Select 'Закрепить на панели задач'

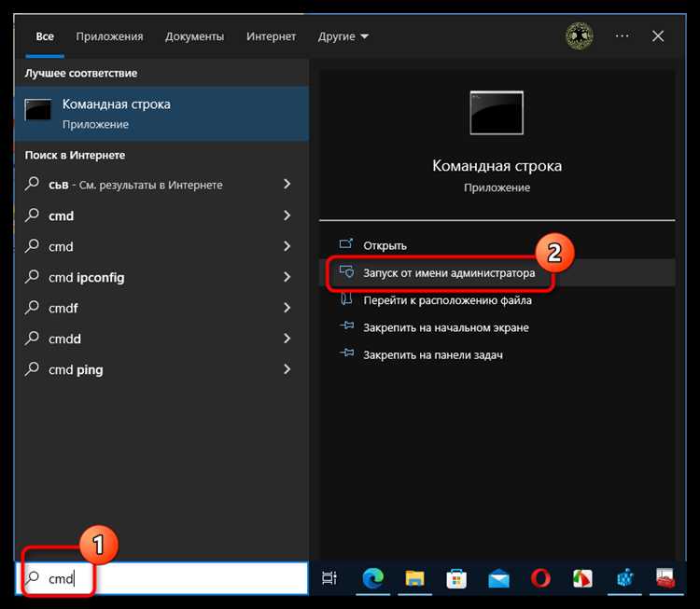[433, 354]
